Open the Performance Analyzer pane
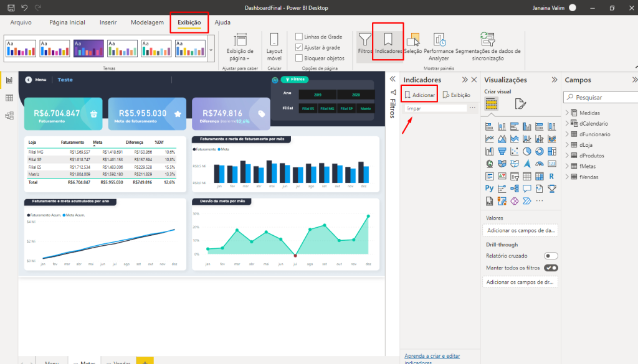This screenshot has width=638, height=364. tap(439, 45)
